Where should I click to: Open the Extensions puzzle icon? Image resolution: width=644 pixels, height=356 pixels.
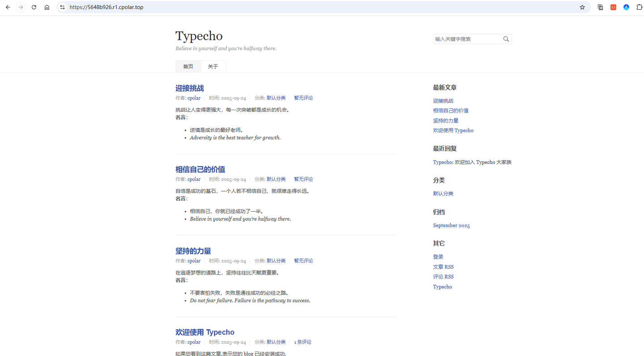pos(639,7)
